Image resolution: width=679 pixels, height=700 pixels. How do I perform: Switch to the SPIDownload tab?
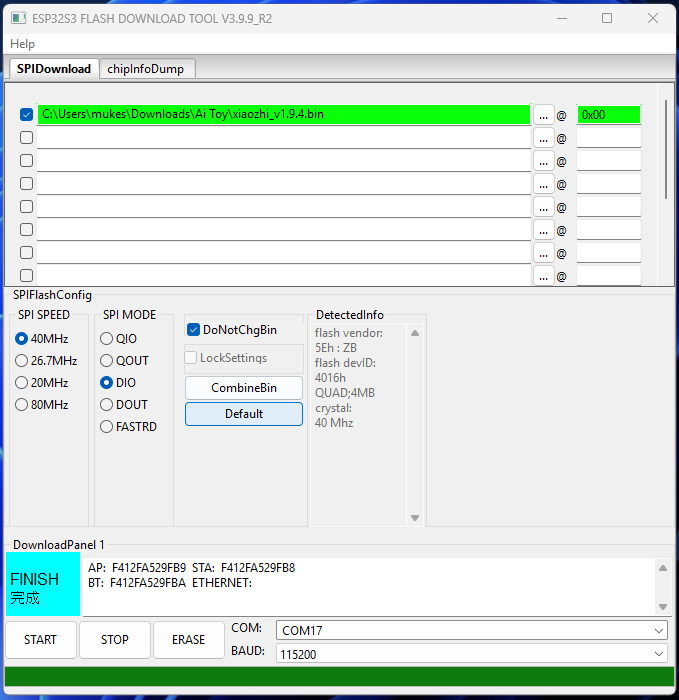tap(54, 69)
